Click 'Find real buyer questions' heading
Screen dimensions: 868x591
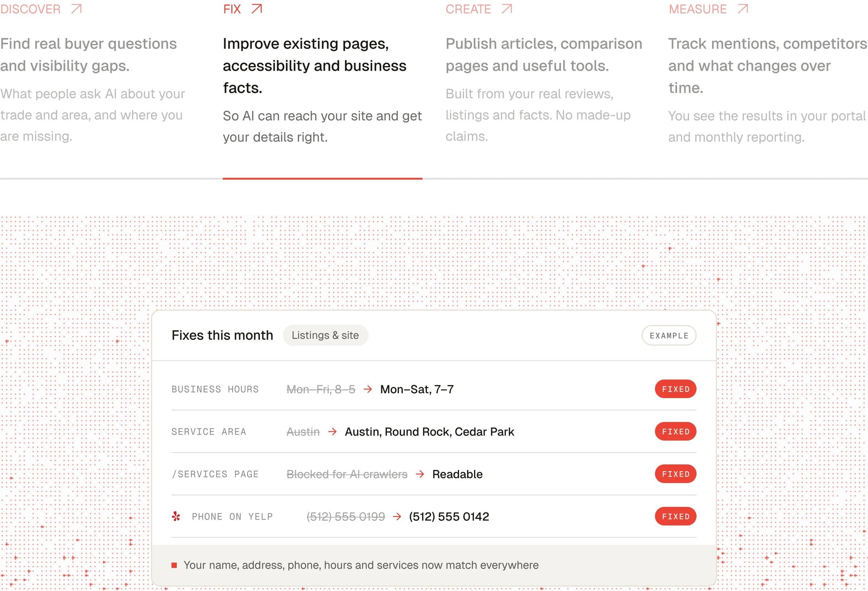(x=89, y=55)
